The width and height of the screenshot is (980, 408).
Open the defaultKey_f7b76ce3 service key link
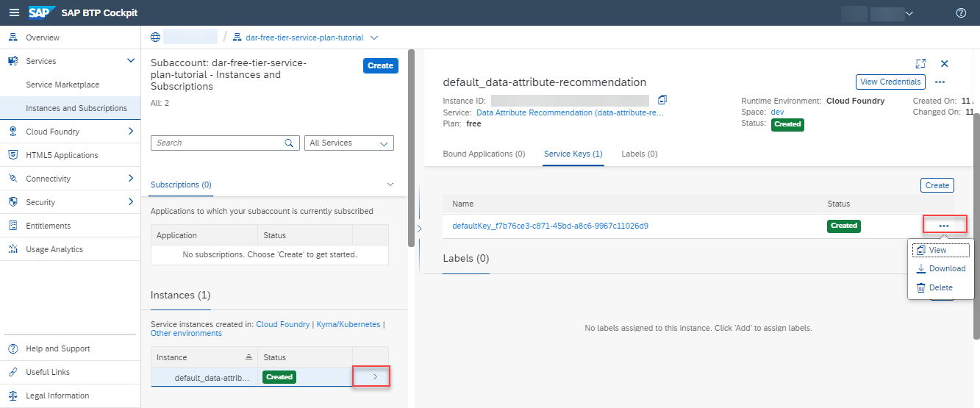coord(550,226)
